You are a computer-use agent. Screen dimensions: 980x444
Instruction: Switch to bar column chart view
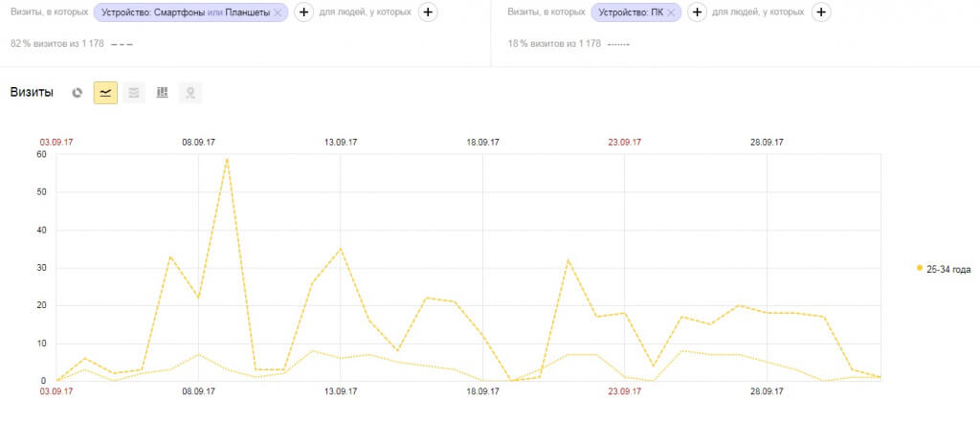(x=162, y=93)
